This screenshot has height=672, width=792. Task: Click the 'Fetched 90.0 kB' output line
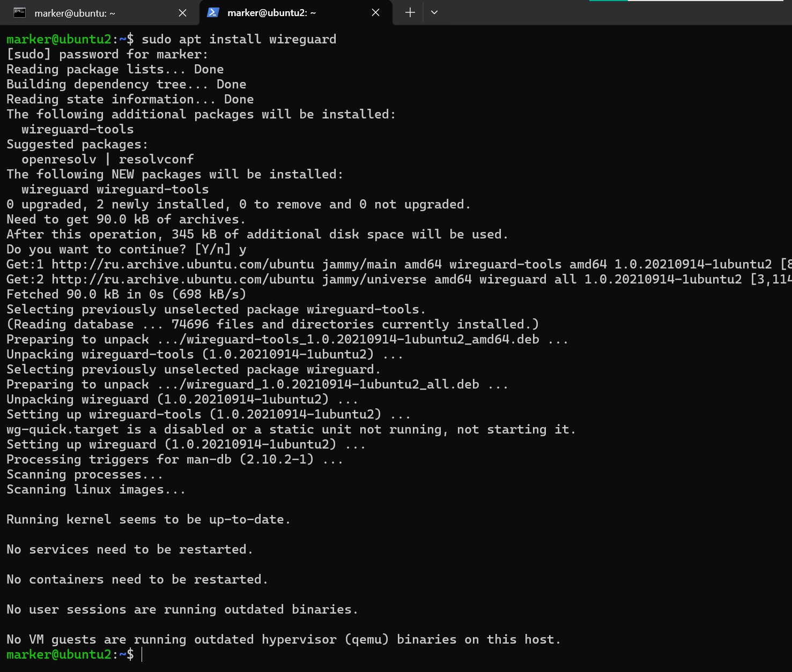click(126, 294)
